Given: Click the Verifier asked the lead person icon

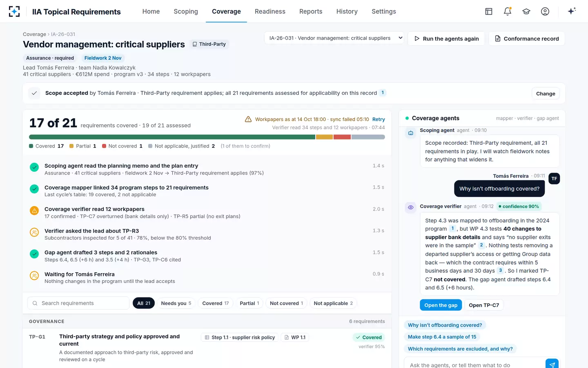Looking at the screenshot, I should tap(34, 232).
